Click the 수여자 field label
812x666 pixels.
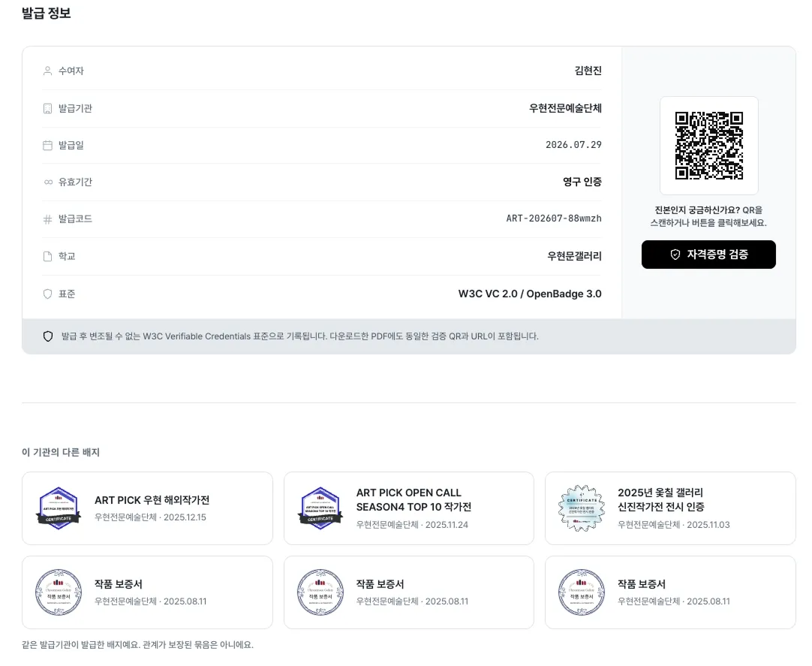click(71, 71)
